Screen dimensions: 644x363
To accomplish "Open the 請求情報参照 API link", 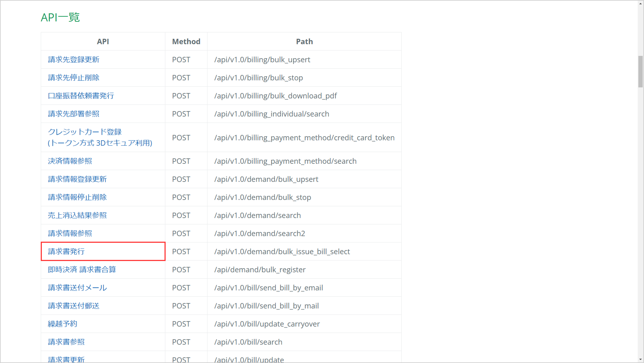I will point(70,233).
